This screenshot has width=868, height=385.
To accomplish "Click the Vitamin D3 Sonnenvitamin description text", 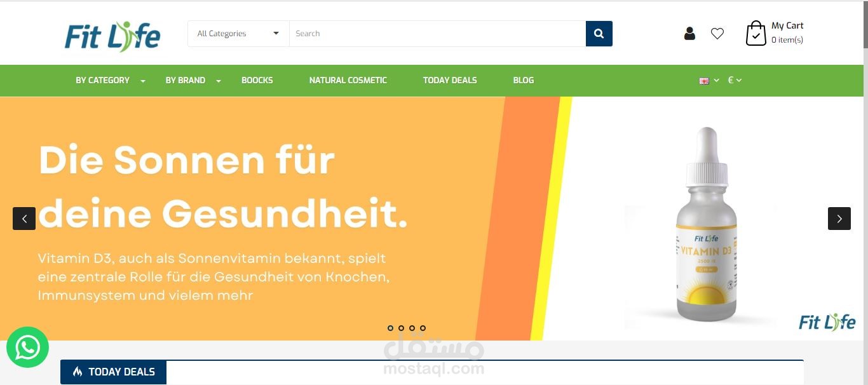I will (x=214, y=277).
